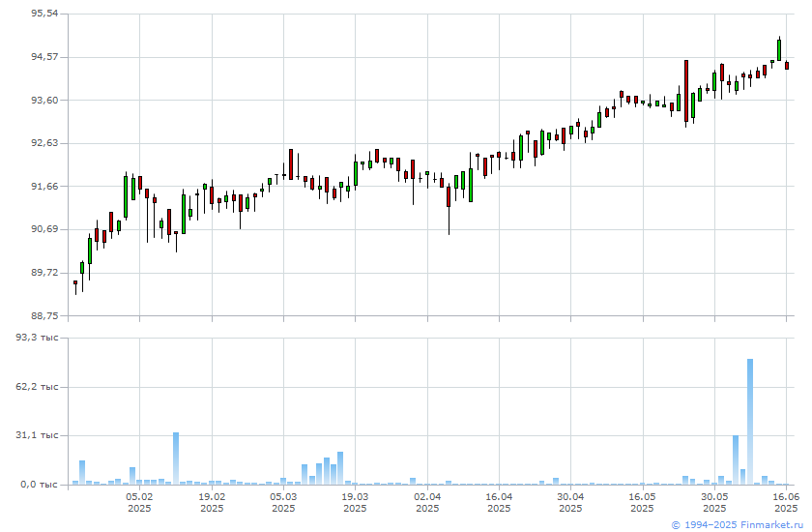
Task: Click the 05.03 2025 date label
Action: coord(283,502)
